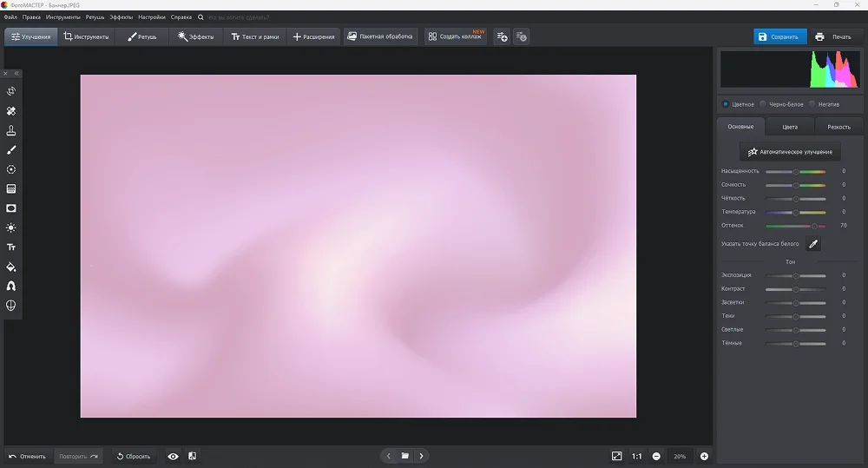Image resolution: width=868 pixels, height=468 pixels.
Task: Collapse the left tool panel with double chevron
Action: [16, 73]
